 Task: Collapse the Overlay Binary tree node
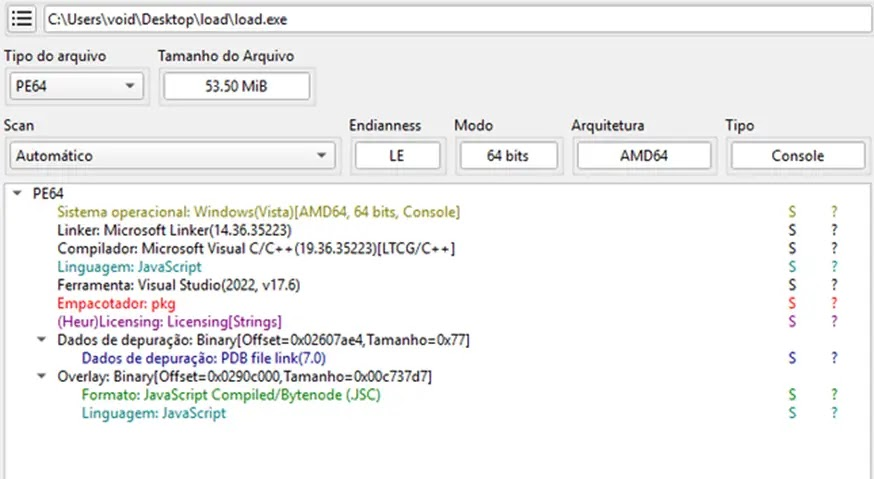(41, 376)
